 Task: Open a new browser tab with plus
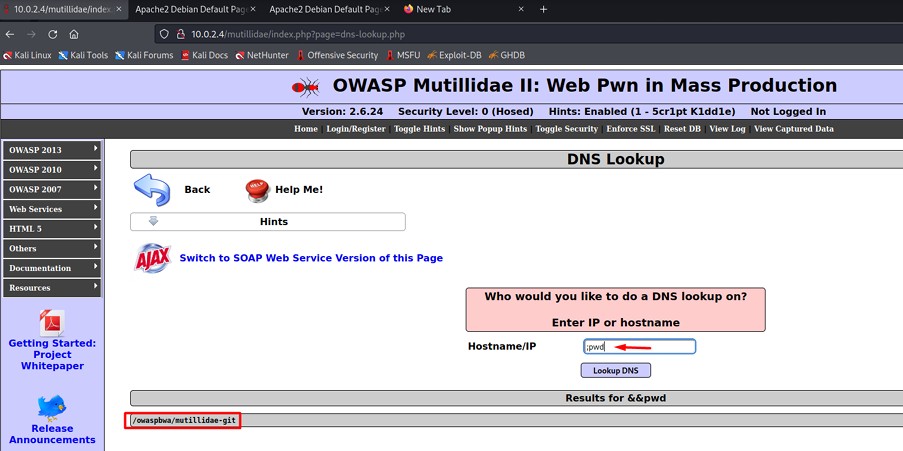[x=543, y=9]
